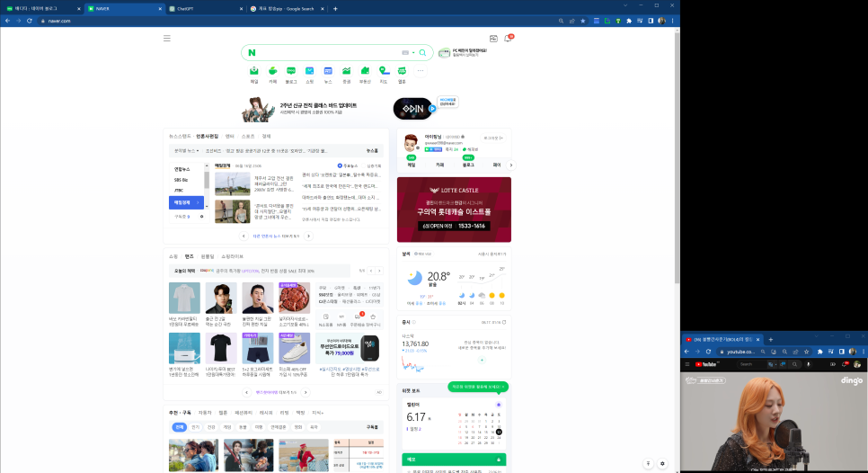Open the Naver hamburger menu
Screen dimensions: 868x473
[x=166, y=38]
